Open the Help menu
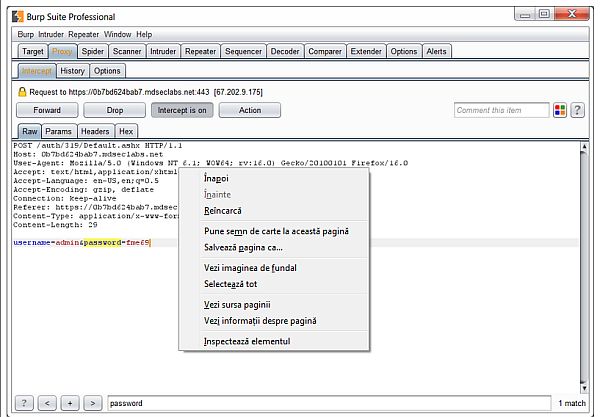 point(144,34)
